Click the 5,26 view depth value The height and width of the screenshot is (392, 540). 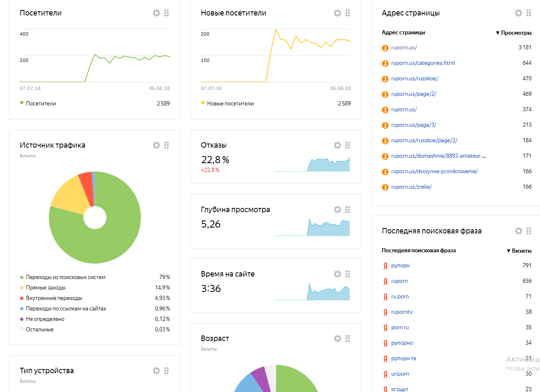(x=211, y=224)
